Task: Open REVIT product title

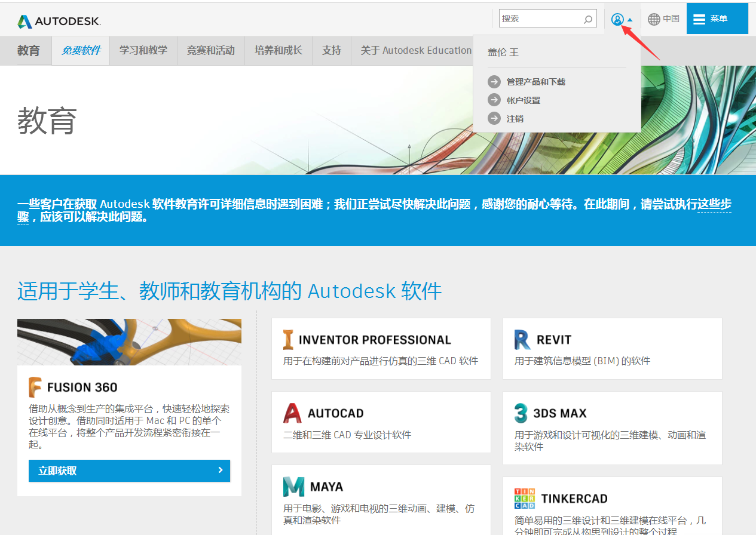Action: (554, 340)
